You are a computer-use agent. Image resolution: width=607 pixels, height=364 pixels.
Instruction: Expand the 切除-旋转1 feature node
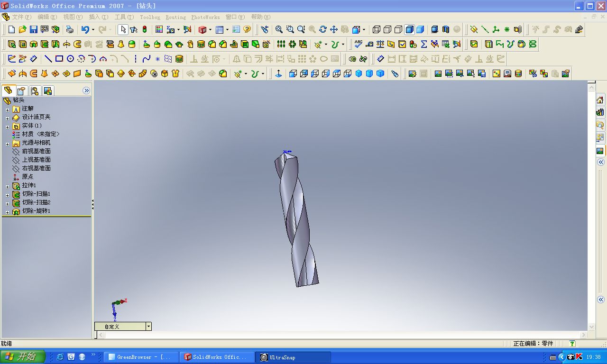tap(7, 212)
